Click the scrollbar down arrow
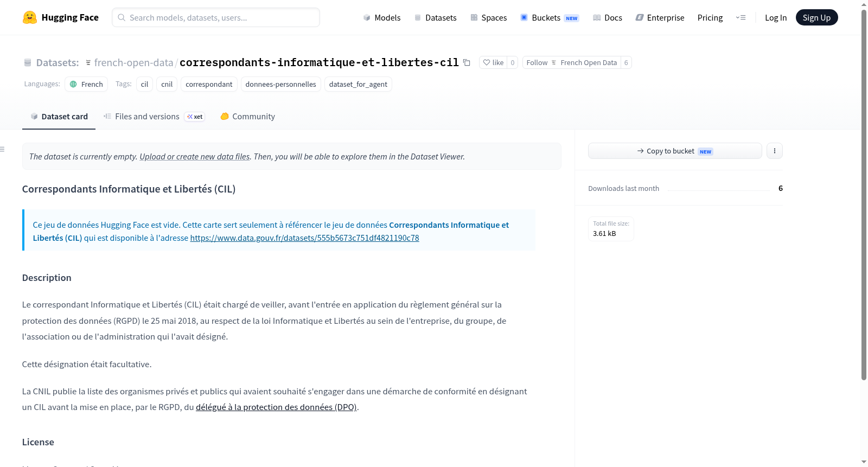 (864, 462)
